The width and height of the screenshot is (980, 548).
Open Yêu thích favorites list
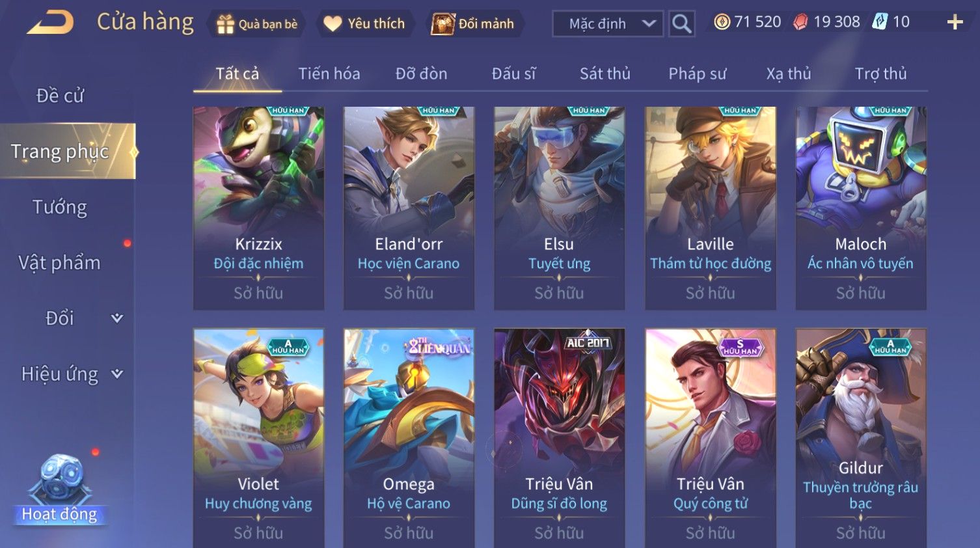coord(365,24)
